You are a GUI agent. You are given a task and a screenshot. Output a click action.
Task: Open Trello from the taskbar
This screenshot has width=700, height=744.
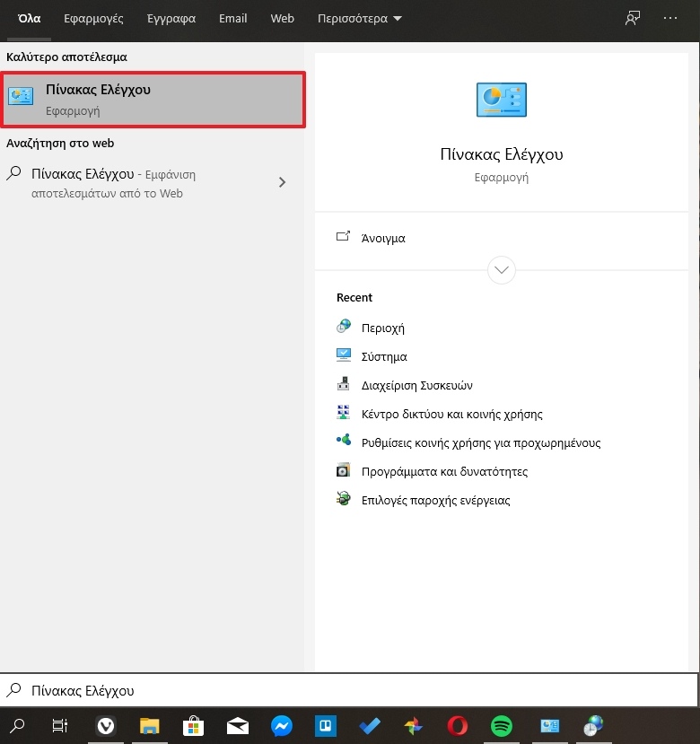click(325, 725)
